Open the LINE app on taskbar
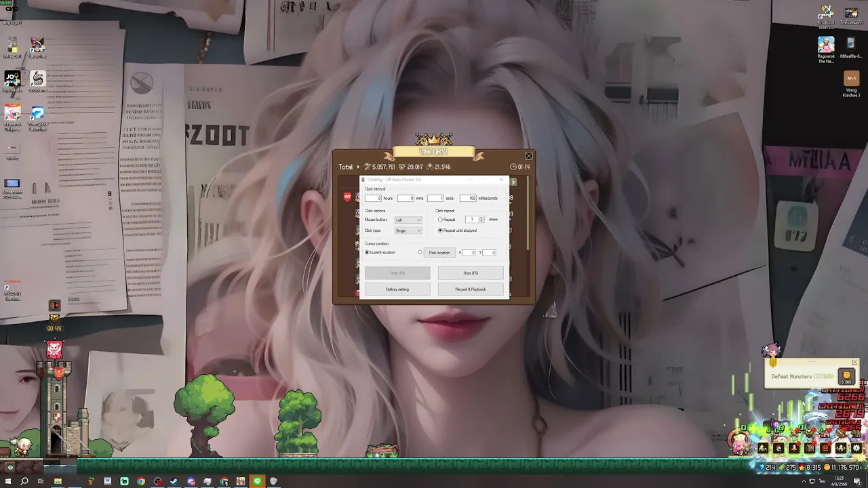 click(257, 481)
